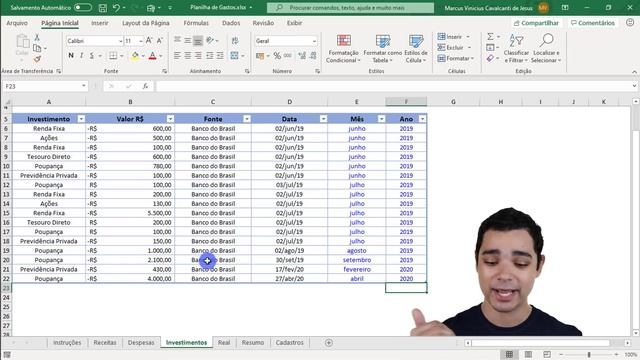The height and width of the screenshot is (360, 640).
Task: Click the Inserir cells button
Action: [453, 37]
